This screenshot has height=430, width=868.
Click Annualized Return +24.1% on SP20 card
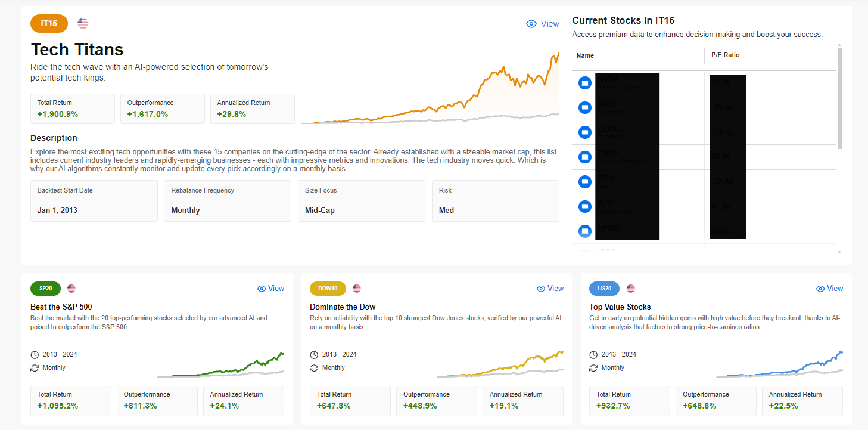[x=244, y=401]
